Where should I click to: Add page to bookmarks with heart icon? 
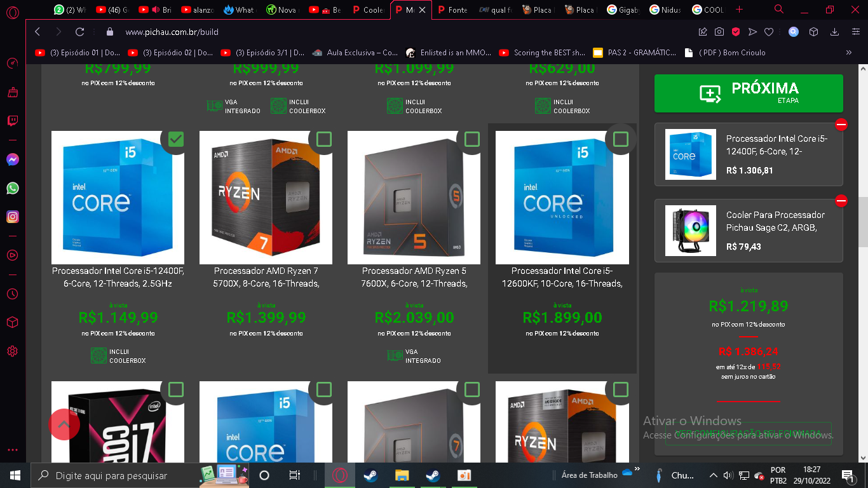[769, 32]
